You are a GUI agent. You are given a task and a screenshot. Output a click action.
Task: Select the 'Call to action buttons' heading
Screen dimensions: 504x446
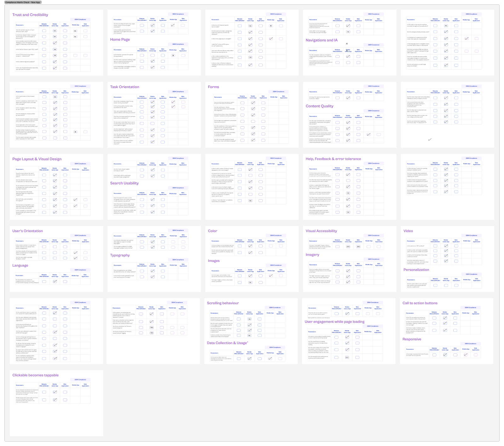pyautogui.click(x=420, y=303)
